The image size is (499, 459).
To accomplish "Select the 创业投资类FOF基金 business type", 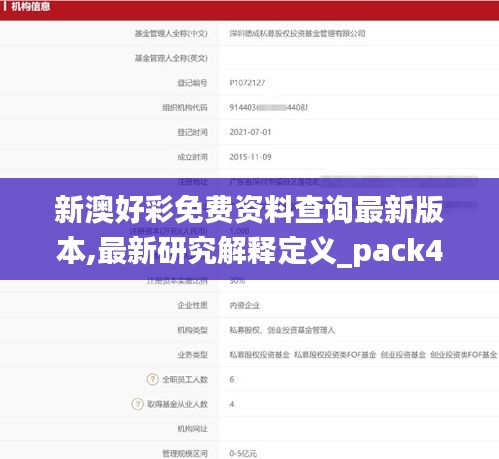I will [463, 355].
